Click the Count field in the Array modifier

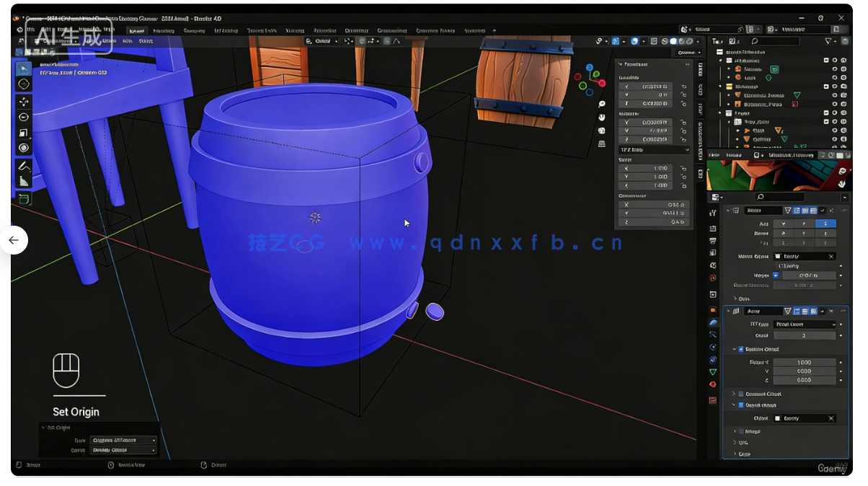806,335
